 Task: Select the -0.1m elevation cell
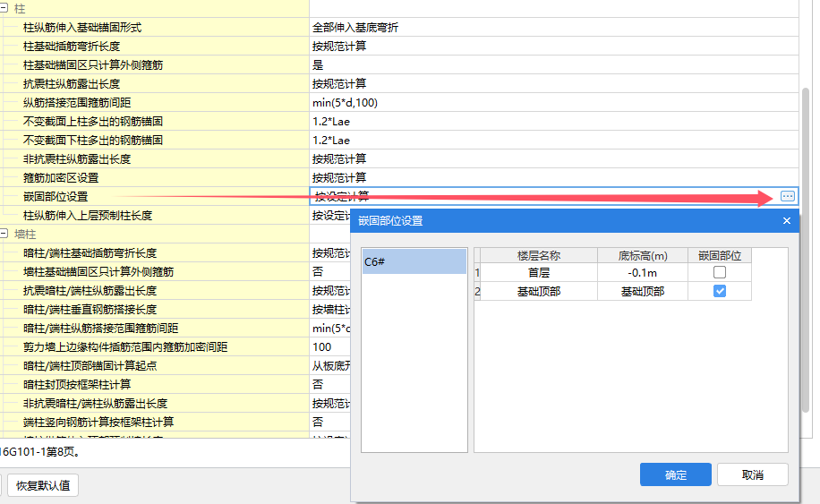pyautogui.click(x=643, y=272)
